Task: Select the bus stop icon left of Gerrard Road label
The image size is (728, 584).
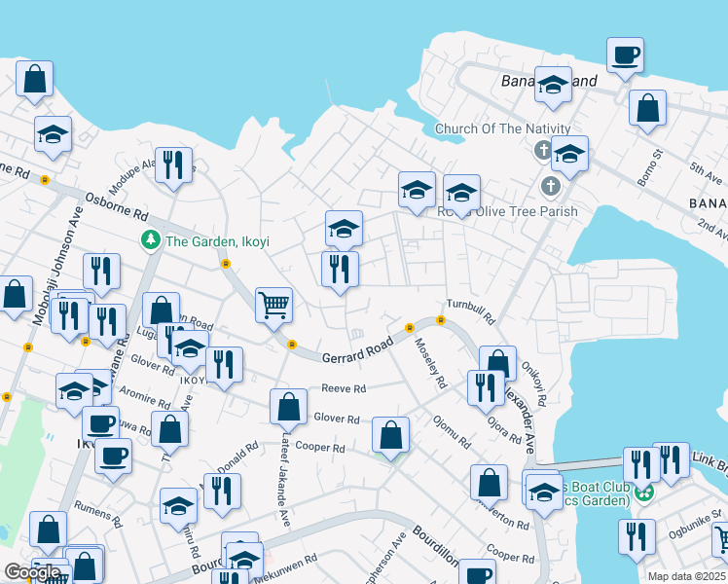Action: (292, 345)
